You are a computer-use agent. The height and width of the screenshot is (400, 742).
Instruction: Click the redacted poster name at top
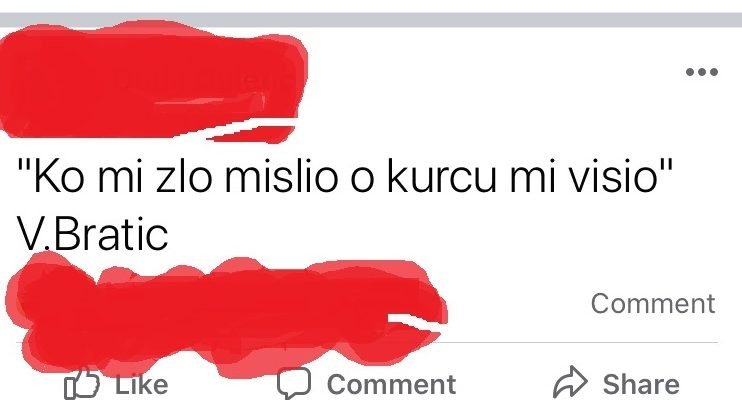[152, 80]
